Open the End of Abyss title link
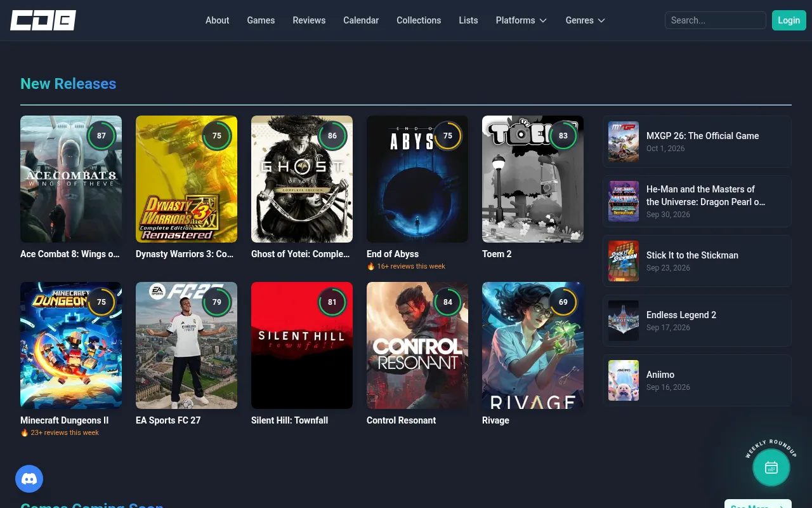Image resolution: width=812 pixels, height=508 pixels. pos(393,254)
